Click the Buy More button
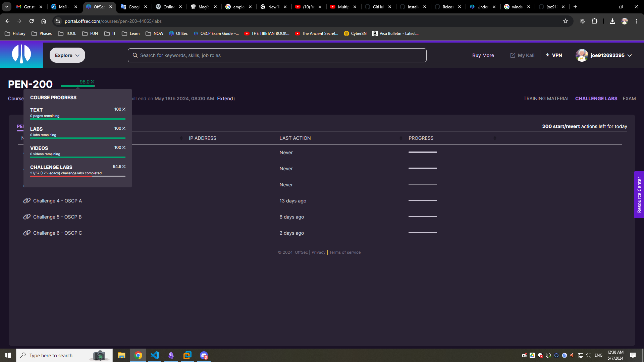The height and width of the screenshot is (362, 644). coord(483,55)
